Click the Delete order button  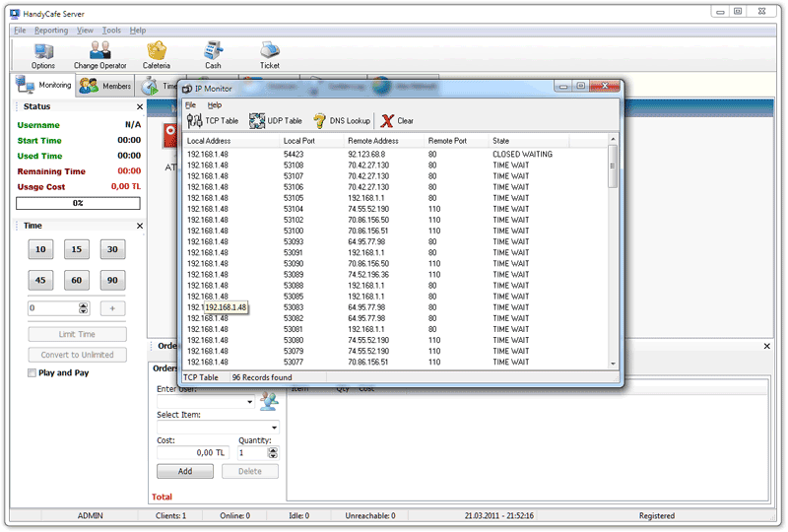tap(250, 472)
